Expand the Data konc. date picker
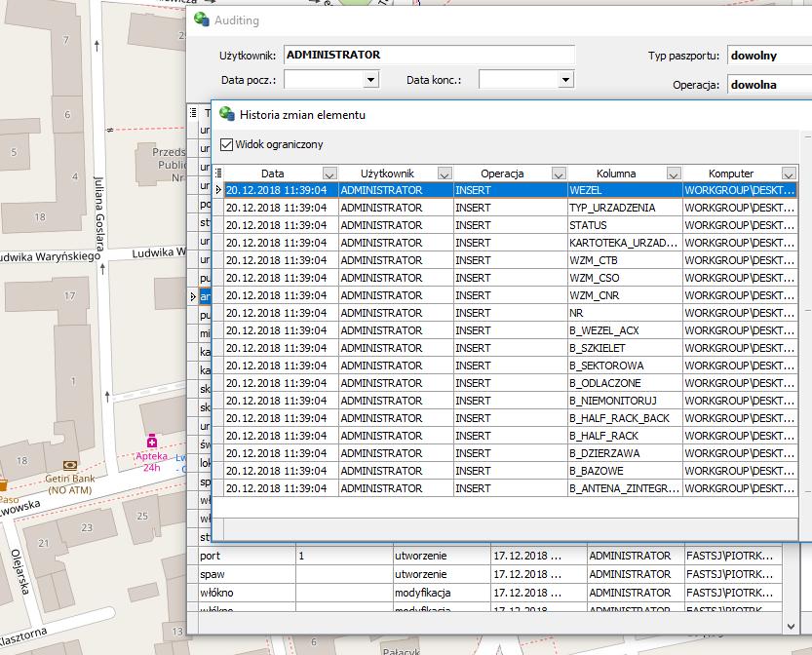Viewport: 812px width, 655px height. click(565, 80)
